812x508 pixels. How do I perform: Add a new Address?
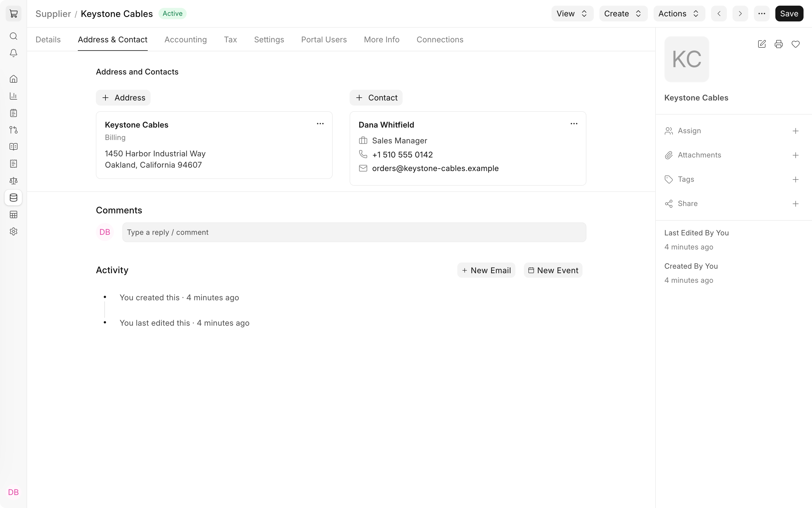[x=123, y=98]
